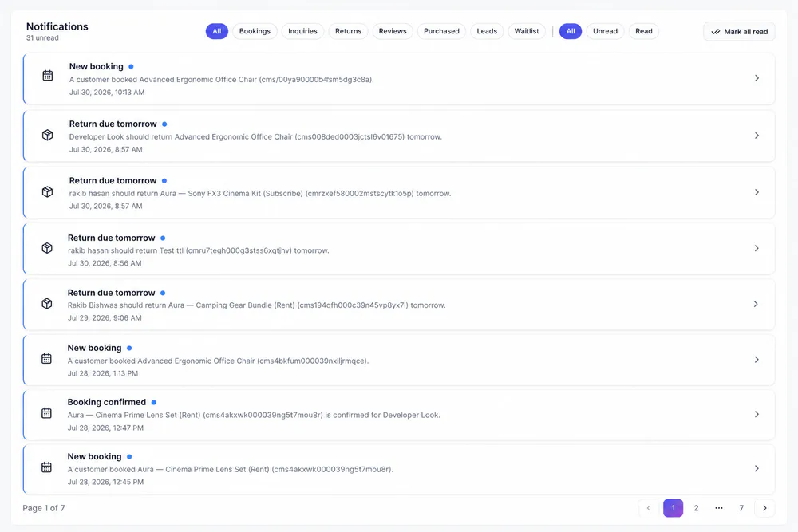Open chevron for Developer Look return notification
The image size is (798, 532).
757,136
